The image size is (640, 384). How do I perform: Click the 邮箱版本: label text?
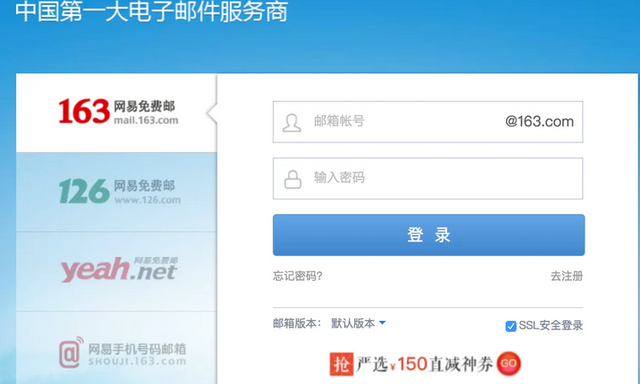pos(297,324)
